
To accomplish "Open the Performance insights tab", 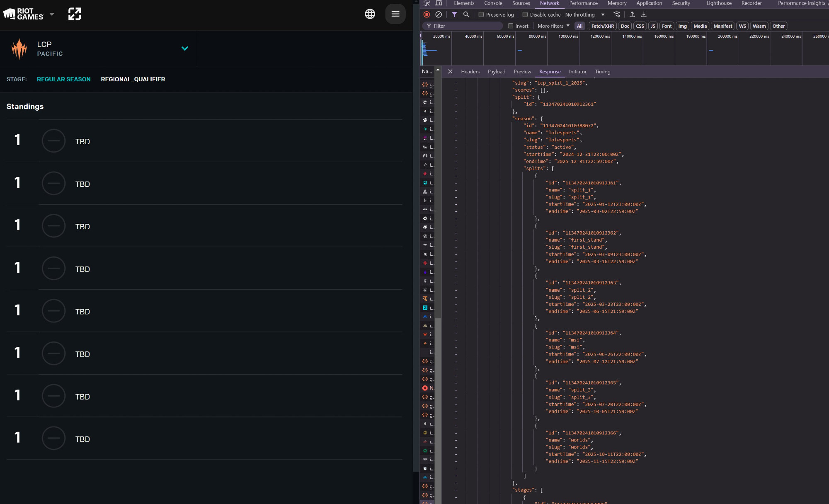I will tap(802, 3).
